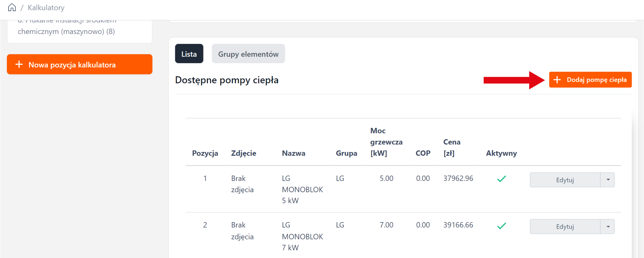Click plus icon on Nowa pozycja kalkulatora
The width and height of the screenshot is (644, 258).
[19, 64]
